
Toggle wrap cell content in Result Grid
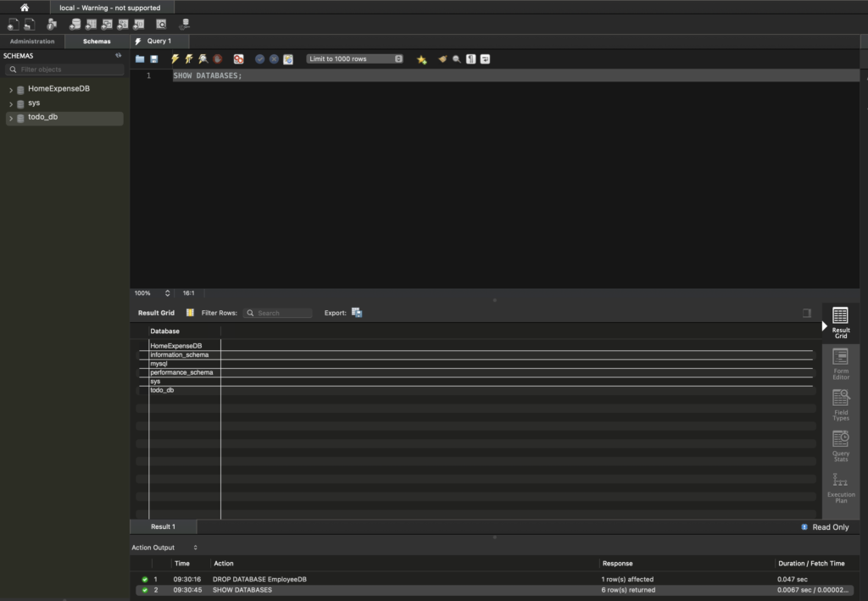click(x=807, y=313)
